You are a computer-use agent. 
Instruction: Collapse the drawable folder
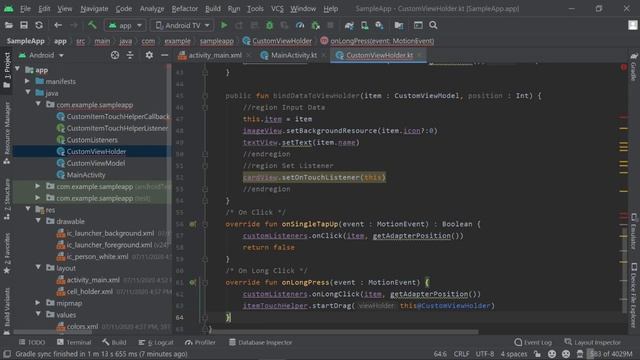click(38, 221)
